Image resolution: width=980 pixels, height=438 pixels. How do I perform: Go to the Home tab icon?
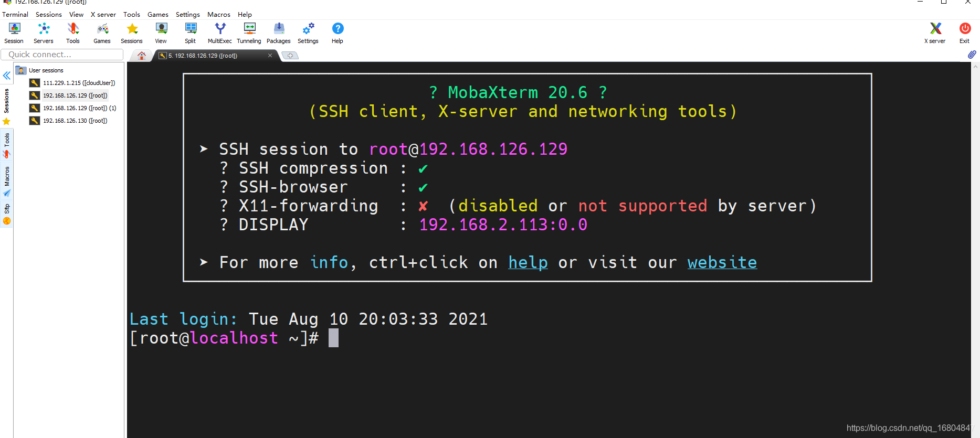tap(142, 56)
